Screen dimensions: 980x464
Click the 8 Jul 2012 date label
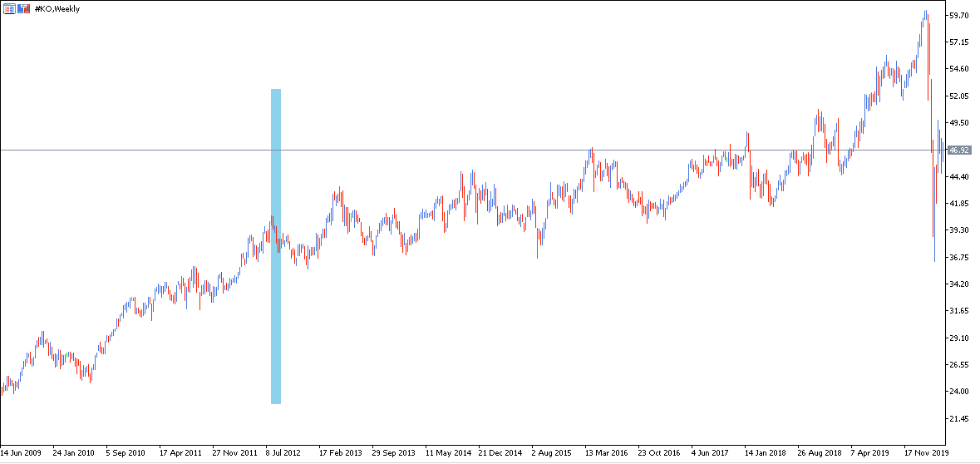tap(283, 452)
